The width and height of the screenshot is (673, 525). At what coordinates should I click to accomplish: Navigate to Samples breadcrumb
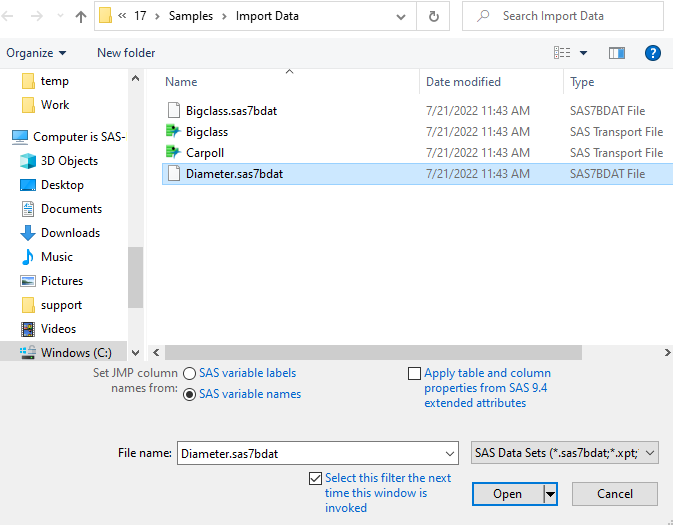click(x=191, y=16)
